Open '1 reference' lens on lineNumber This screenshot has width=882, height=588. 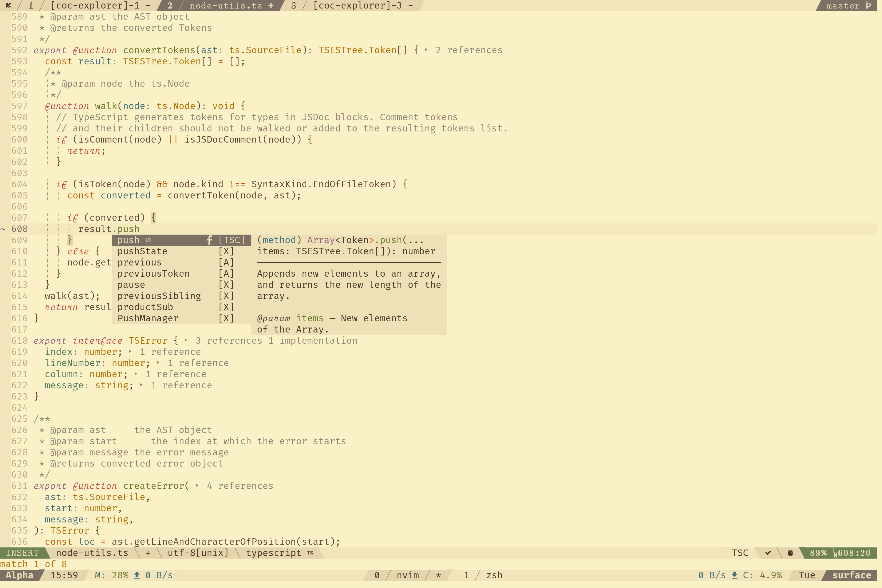198,363
